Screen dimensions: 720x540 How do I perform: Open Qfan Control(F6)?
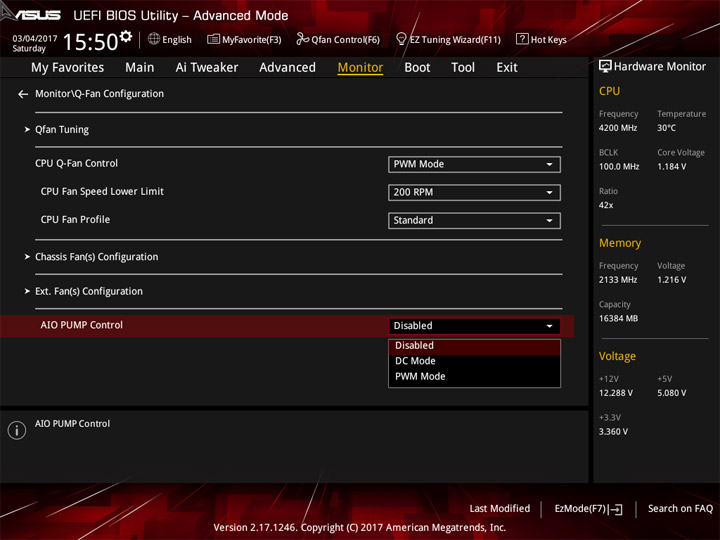pos(338,39)
